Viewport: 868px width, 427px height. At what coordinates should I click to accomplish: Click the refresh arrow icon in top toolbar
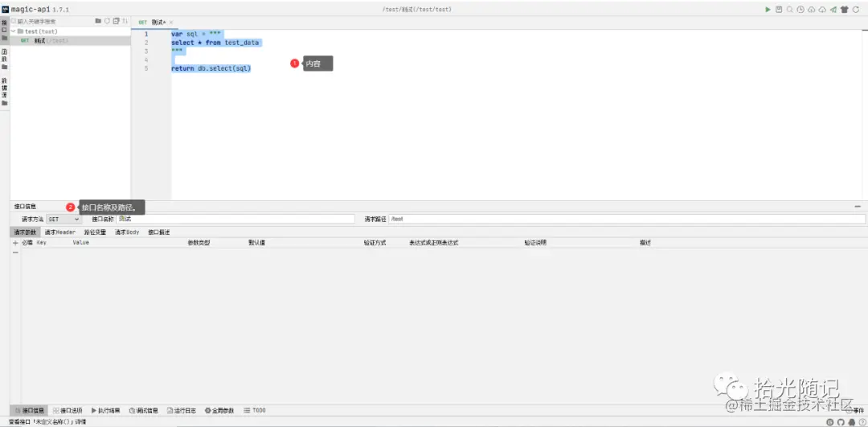coord(855,10)
